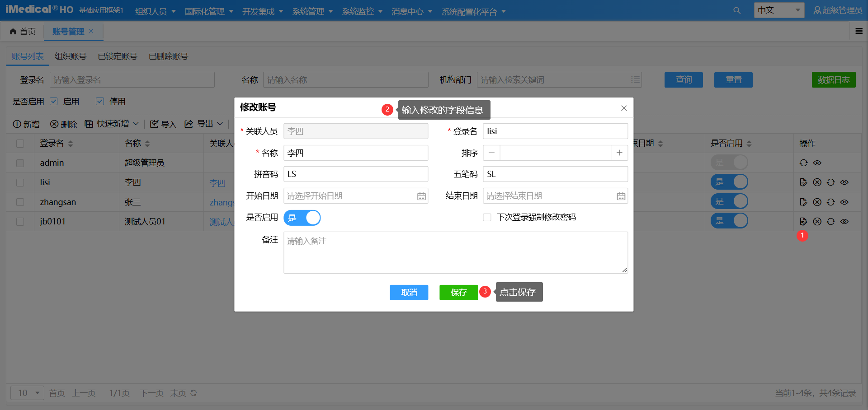Screen dimensions: 868x410
Task: Click edit icon in zhangsan row
Action: pyautogui.click(x=803, y=202)
